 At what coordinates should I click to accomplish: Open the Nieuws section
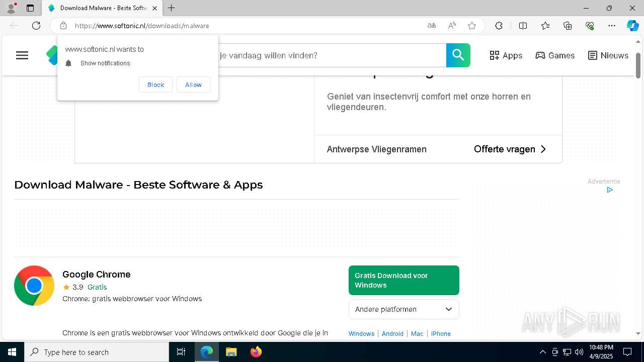(x=608, y=55)
